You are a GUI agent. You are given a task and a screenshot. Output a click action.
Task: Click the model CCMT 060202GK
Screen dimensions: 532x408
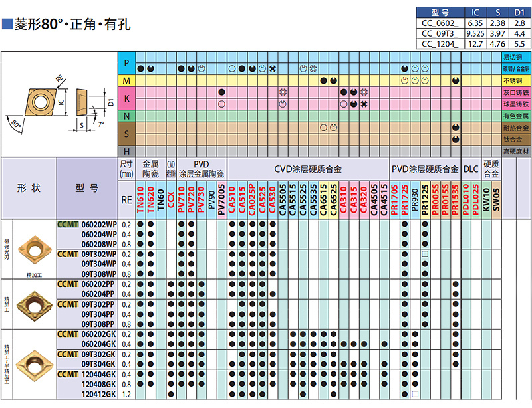coord(87,334)
